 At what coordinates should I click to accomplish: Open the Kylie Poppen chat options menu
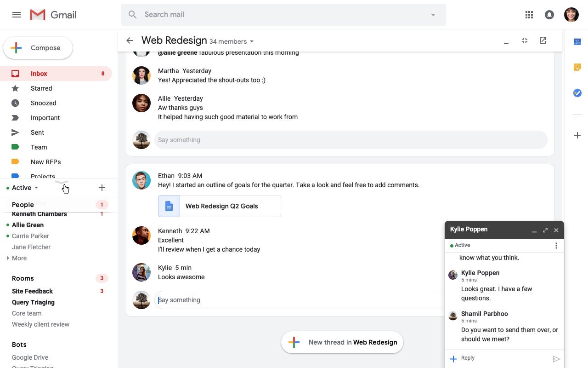point(556,246)
